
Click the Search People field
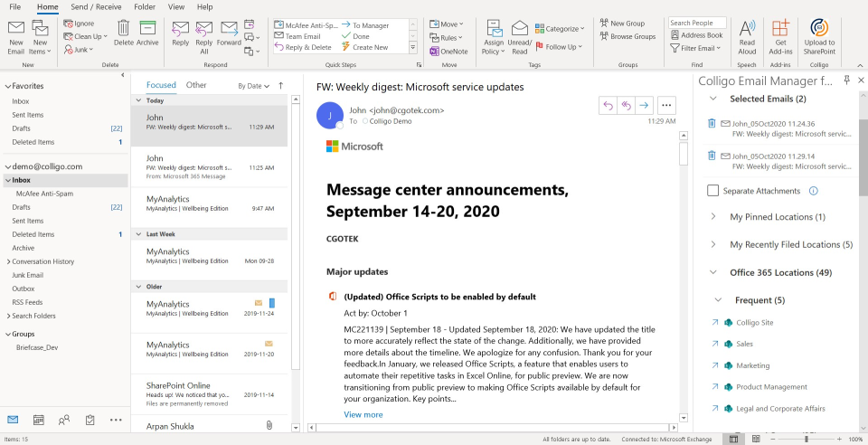pyautogui.click(x=697, y=23)
